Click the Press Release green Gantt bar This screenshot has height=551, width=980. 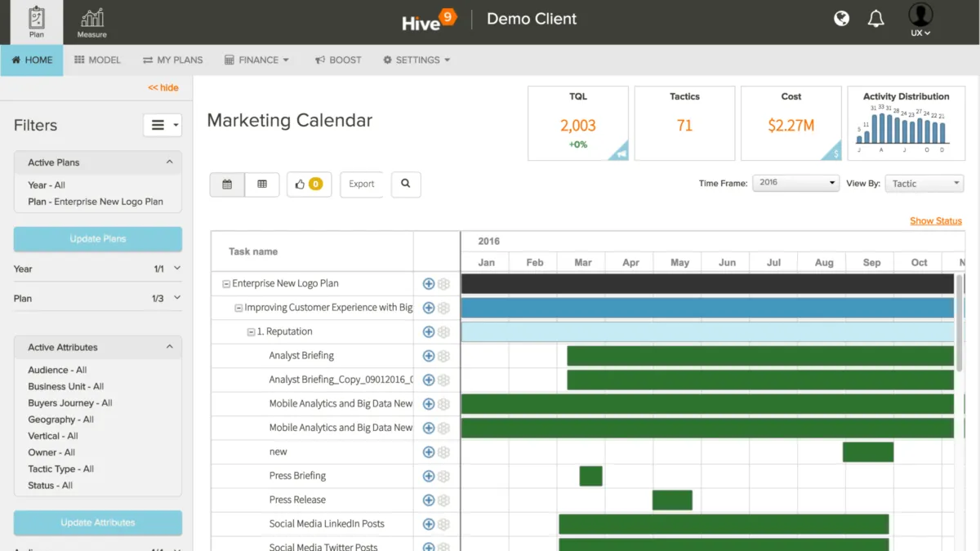[x=672, y=500]
